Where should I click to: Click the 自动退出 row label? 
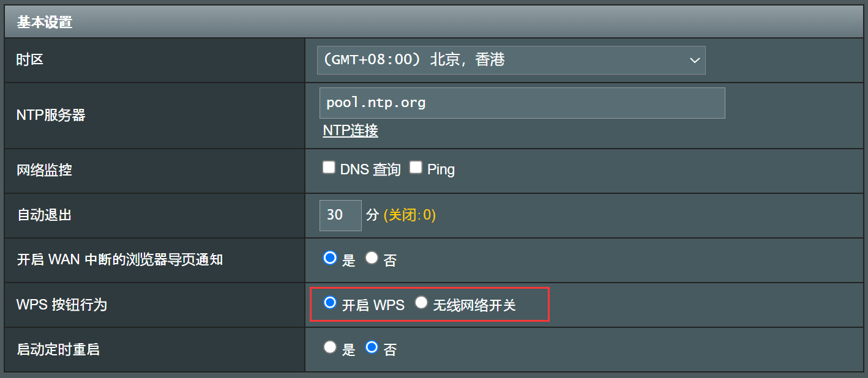click(x=44, y=215)
